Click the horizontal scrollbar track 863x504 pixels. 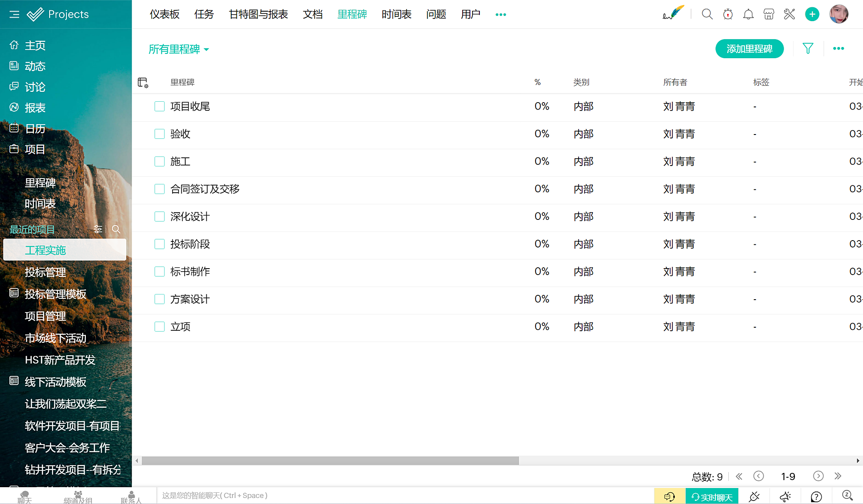(686, 460)
